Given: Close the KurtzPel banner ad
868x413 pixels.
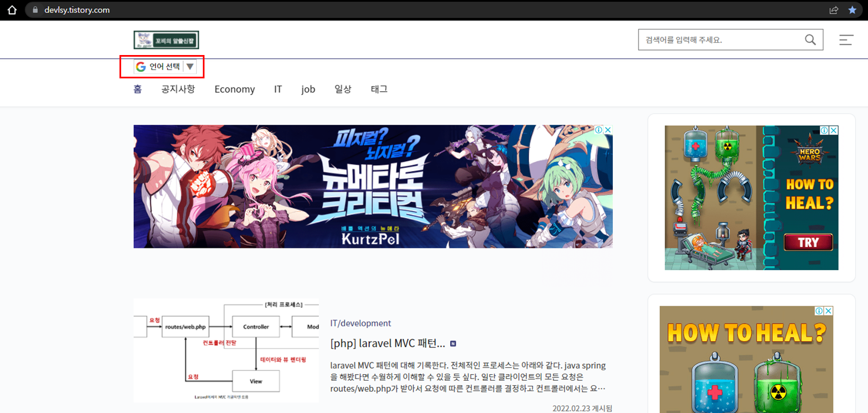Looking at the screenshot, I should [608, 130].
